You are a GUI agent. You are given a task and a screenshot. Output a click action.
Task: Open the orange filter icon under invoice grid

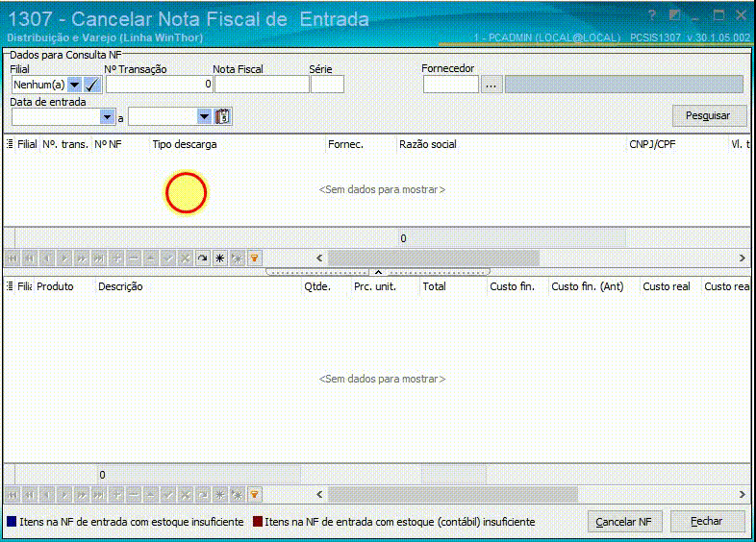click(255, 259)
